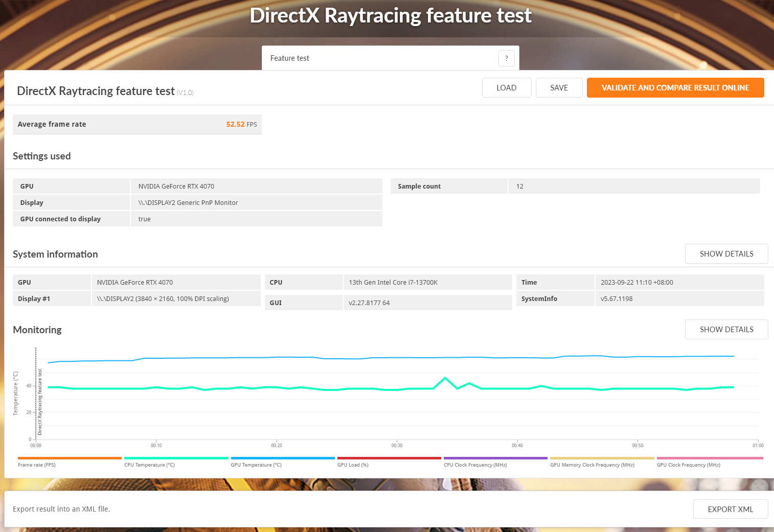Click the Settings used heading
The height and width of the screenshot is (532, 774).
42,156
